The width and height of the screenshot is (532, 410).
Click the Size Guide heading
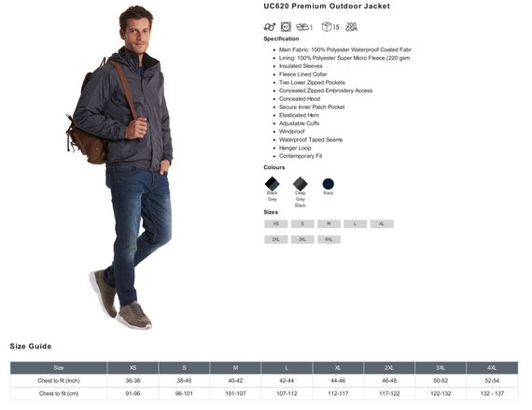pos(31,346)
